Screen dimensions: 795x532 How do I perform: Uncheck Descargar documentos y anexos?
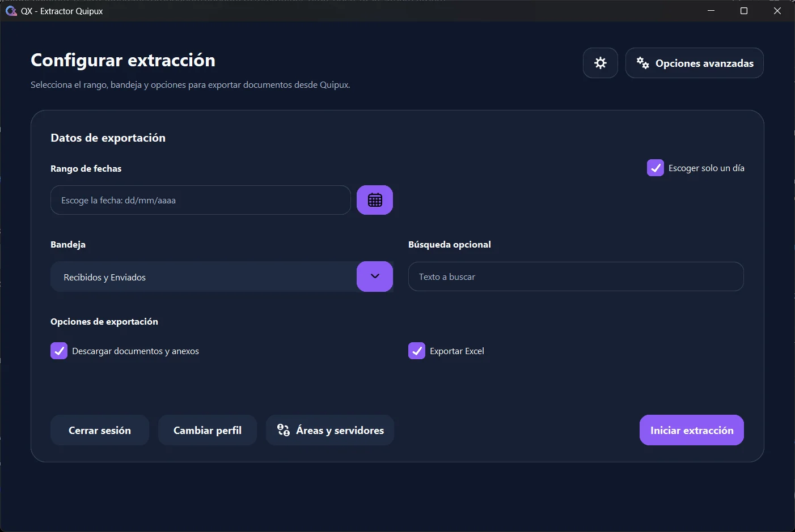[59, 351]
